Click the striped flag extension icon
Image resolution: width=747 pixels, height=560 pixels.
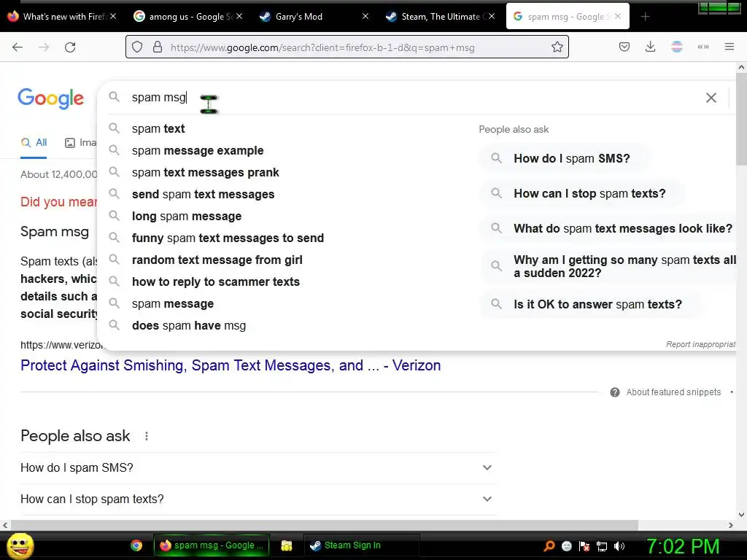[677, 47]
